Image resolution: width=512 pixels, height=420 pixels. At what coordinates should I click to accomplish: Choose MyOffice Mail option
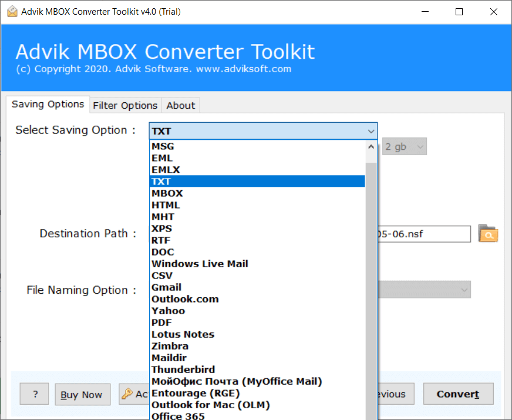click(257, 381)
